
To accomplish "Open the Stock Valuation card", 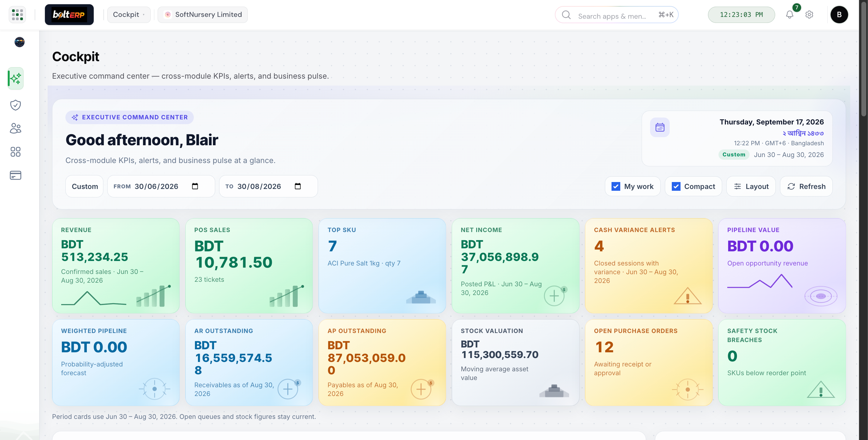I will 516,363.
